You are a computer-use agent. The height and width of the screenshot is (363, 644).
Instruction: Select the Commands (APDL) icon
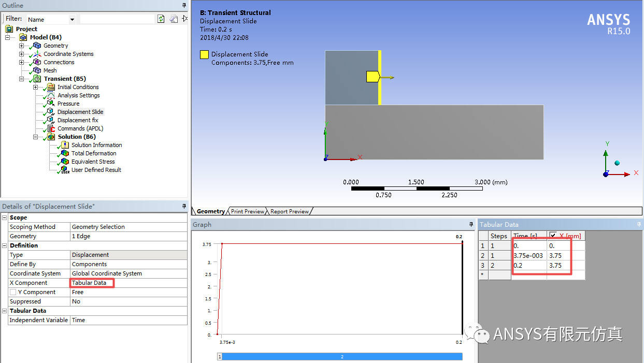[51, 128]
